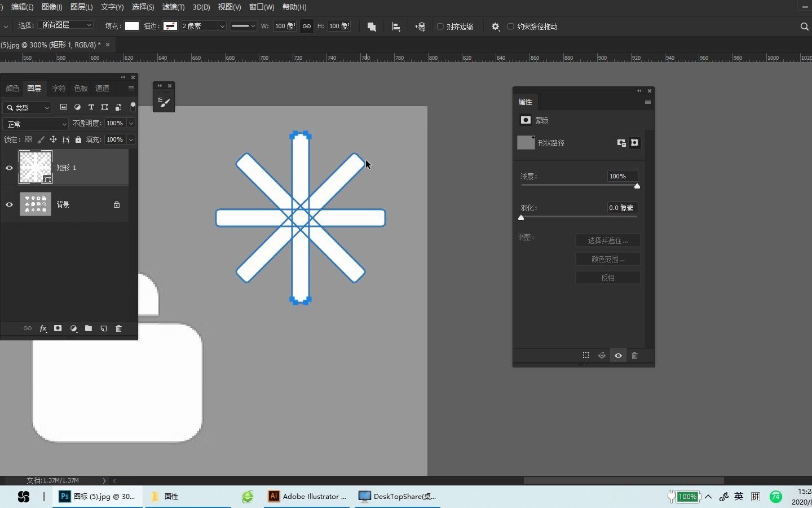The height and width of the screenshot is (508, 812).
Task: Select the 背景 layer thumbnail
Action: coord(36,204)
